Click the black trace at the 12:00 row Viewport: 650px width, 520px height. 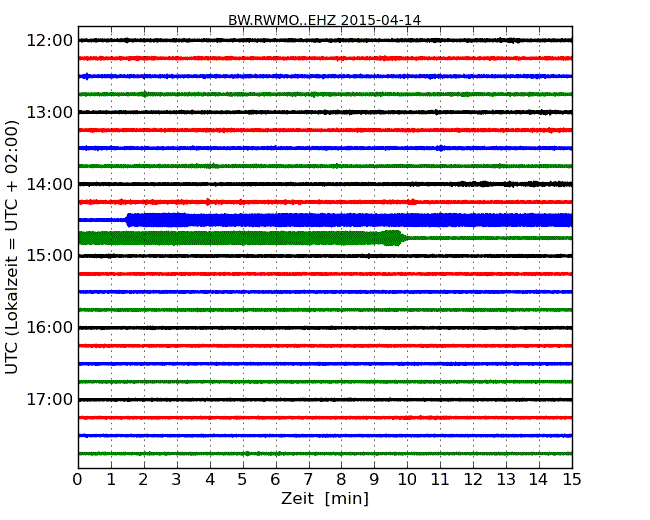tap(325, 40)
